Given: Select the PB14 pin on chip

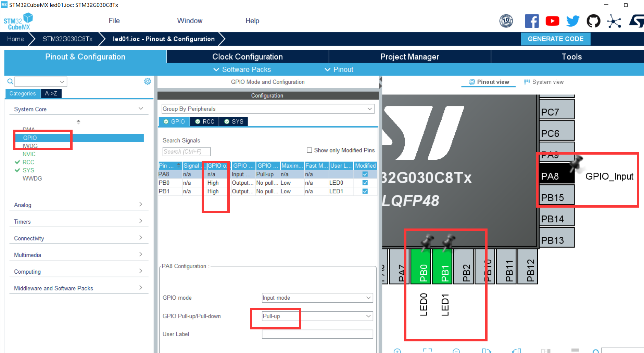Looking at the screenshot, I should (557, 217).
